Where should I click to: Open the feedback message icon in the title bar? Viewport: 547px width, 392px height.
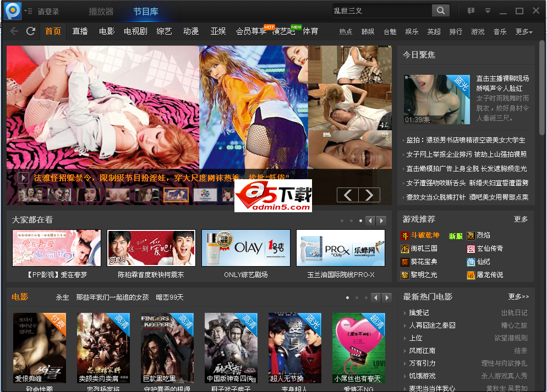471,10
